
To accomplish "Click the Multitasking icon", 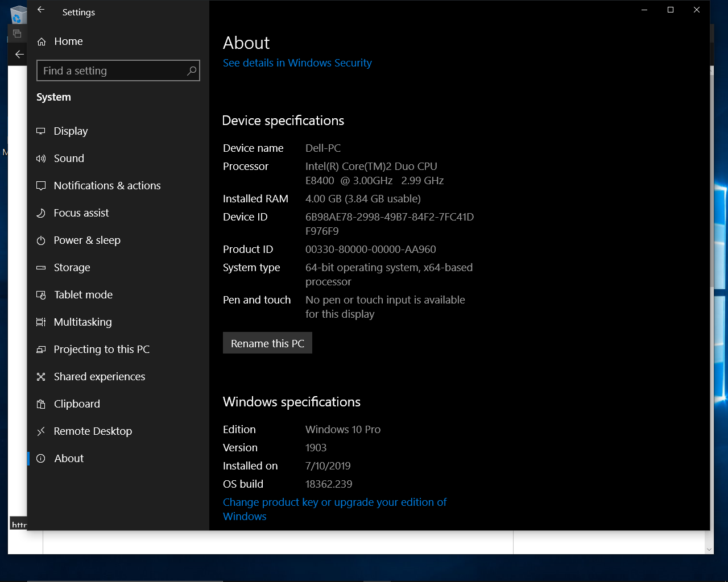I will coord(41,322).
